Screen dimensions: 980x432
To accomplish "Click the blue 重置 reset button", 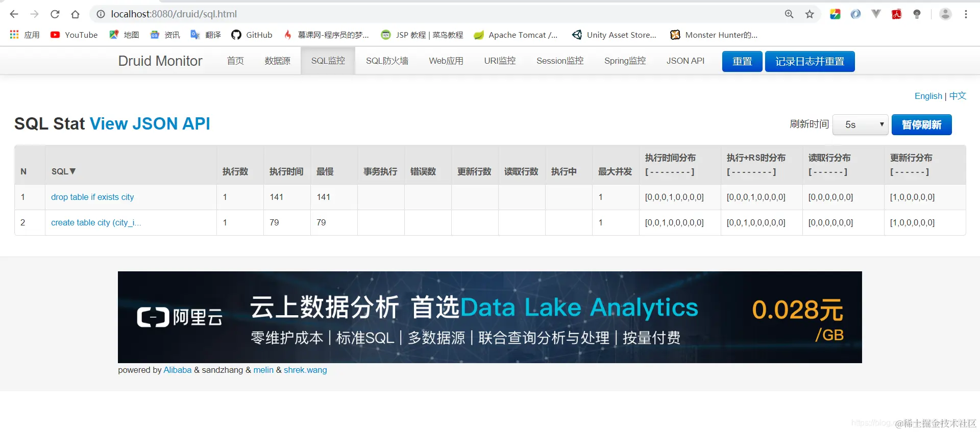I will click(x=742, y=61).
